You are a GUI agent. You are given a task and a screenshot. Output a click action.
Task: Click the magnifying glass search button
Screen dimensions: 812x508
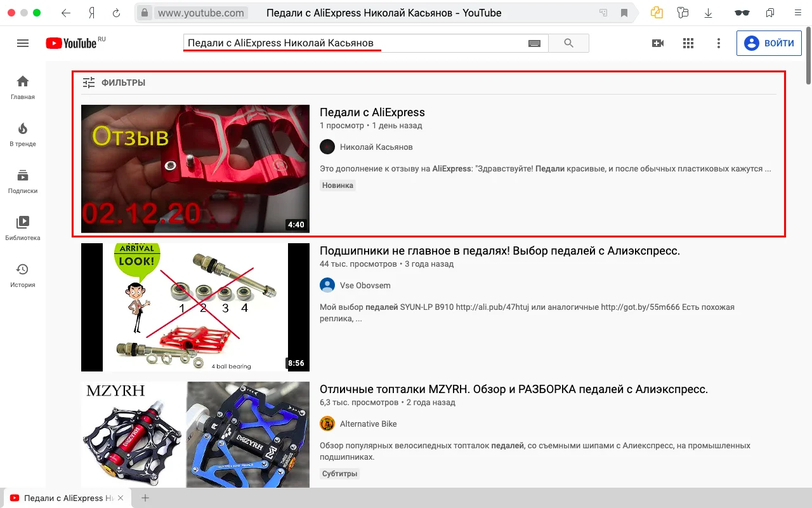[x=568, y=43]
